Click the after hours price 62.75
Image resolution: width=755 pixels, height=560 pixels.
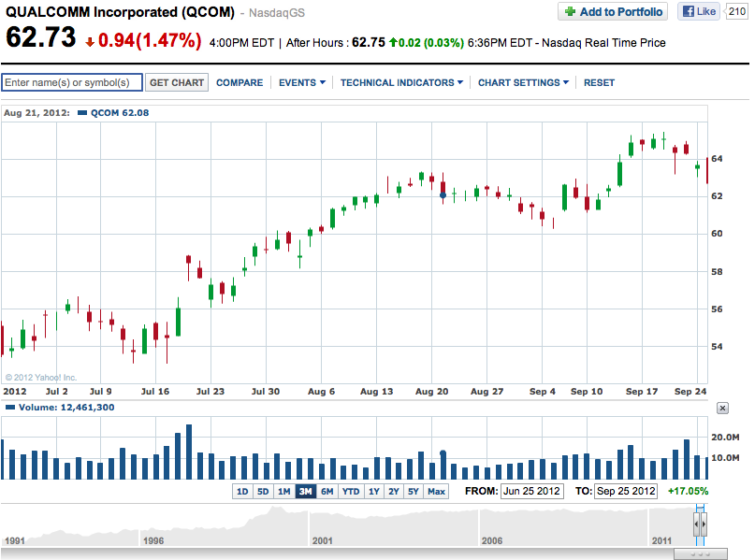click(369, 42)
